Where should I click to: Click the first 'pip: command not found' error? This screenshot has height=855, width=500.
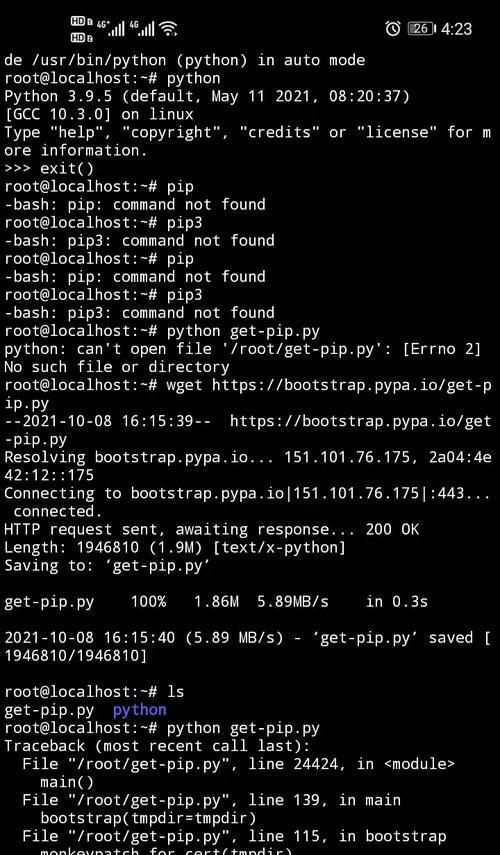tap(135, 204)
